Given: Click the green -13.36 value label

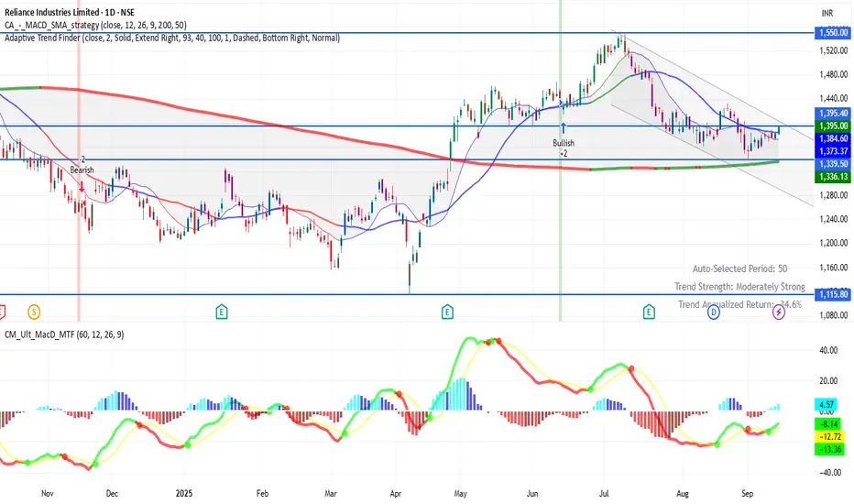Looking at the screenshot, I should tap(830, 450).
